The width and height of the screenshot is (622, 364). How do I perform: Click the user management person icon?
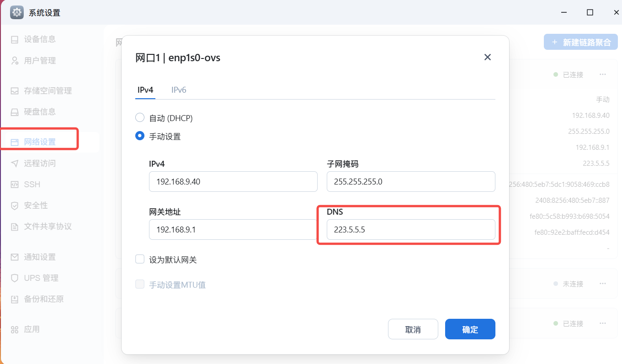coord(15,60)
